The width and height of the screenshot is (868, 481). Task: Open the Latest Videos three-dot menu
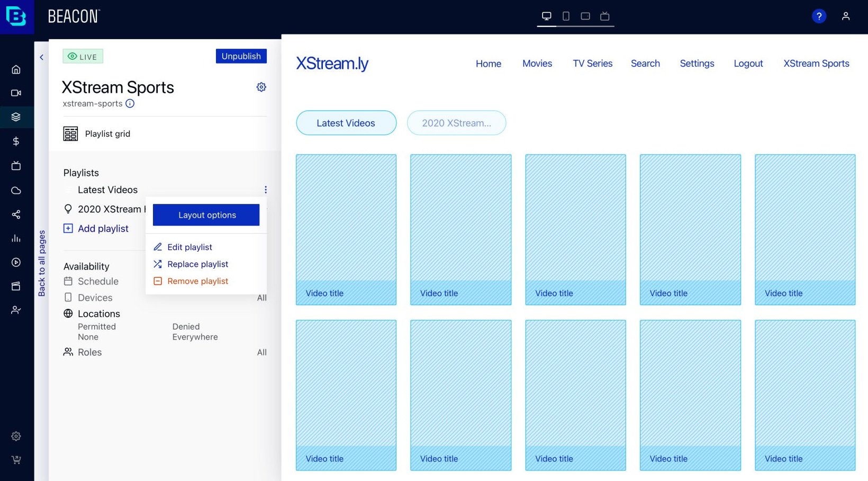(266, 190)
